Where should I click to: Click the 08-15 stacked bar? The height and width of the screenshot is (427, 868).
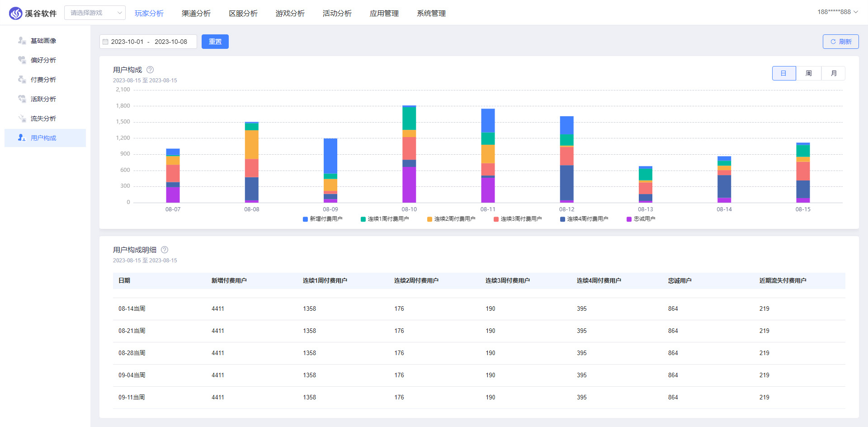click(803, 172)
